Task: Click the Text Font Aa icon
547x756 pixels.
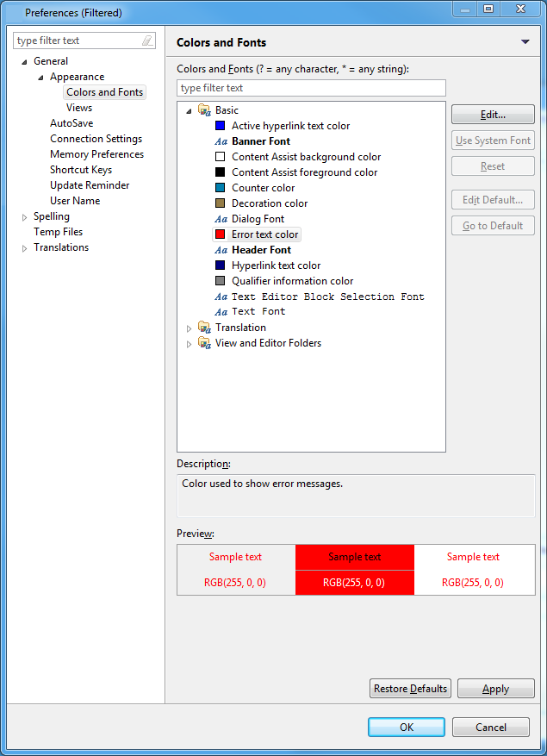Action: tap(221, 312)
